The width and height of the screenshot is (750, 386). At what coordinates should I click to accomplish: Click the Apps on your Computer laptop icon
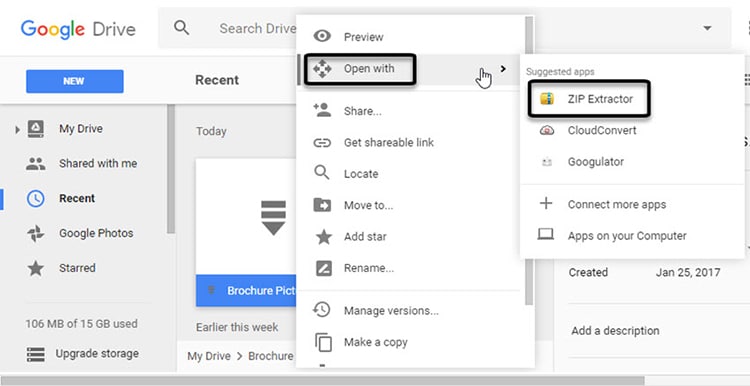[546, 234]
